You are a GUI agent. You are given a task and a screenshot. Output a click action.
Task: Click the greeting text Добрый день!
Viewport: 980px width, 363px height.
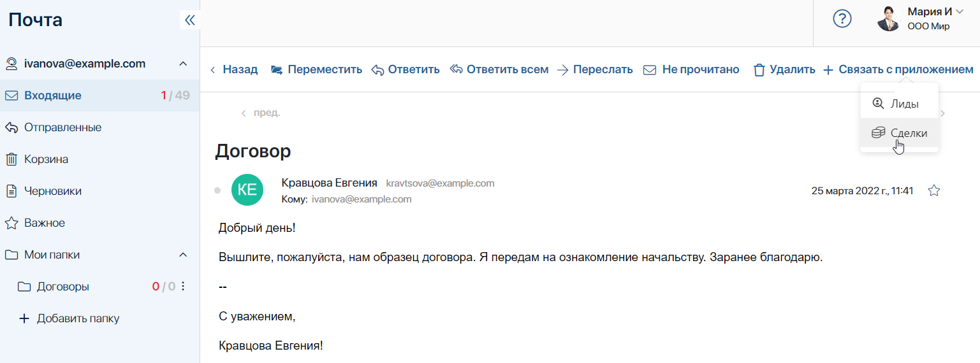click(x=257, y=227)
